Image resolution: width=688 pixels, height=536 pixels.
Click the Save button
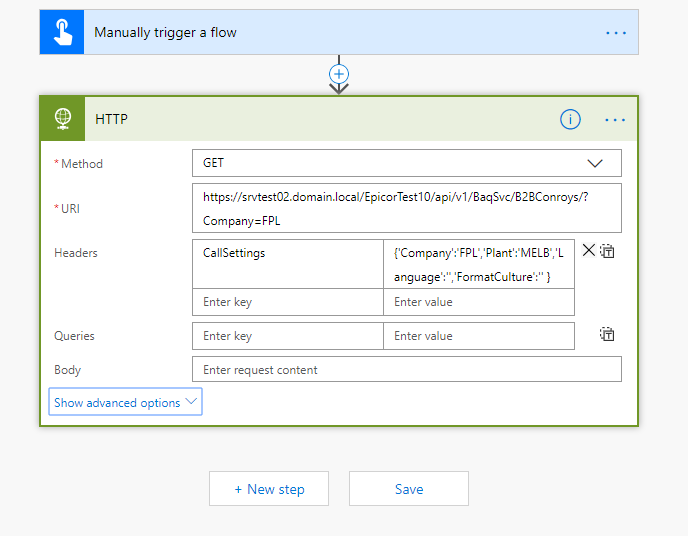point(409,489)
